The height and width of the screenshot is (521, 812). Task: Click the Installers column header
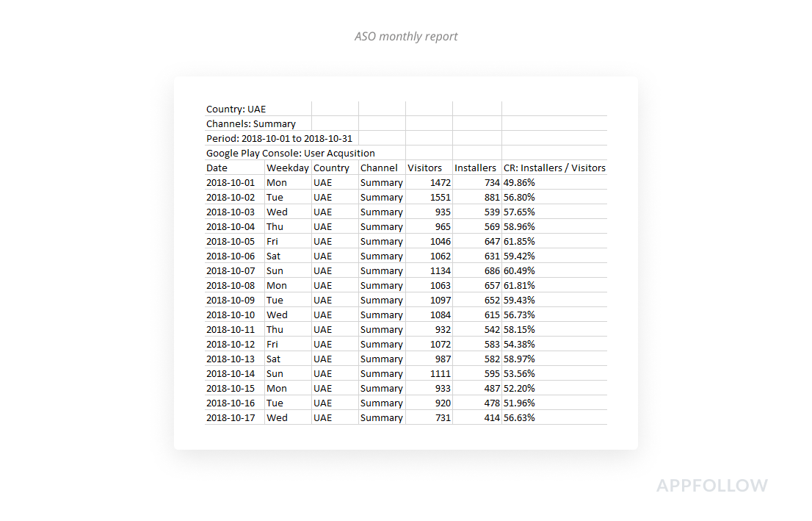(475, 168)
